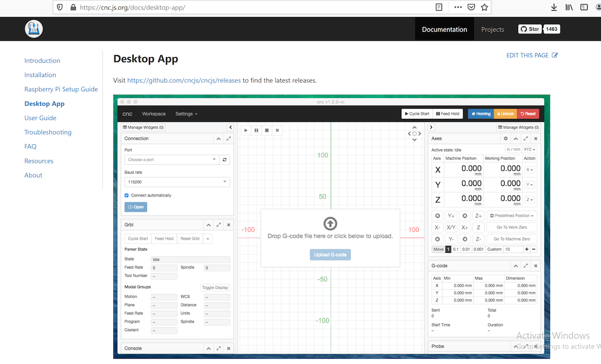Open the page actions three-dot menu
This screenshot has height=364, width=601.
(x=458, y=7)
